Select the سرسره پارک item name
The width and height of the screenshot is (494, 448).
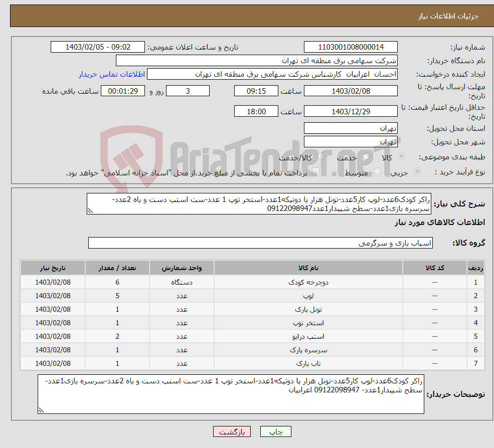click(x=308, y=350)
